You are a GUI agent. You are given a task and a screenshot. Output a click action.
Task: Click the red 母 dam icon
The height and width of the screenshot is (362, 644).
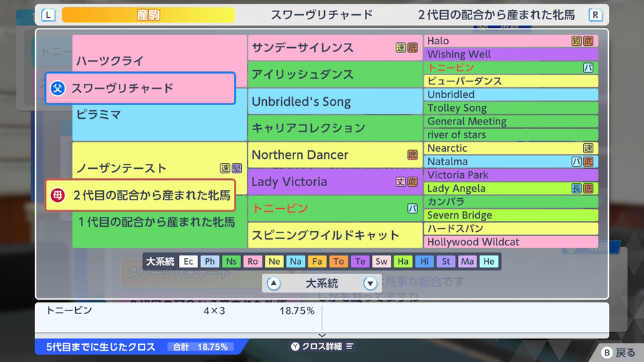(x=57, y=195)
